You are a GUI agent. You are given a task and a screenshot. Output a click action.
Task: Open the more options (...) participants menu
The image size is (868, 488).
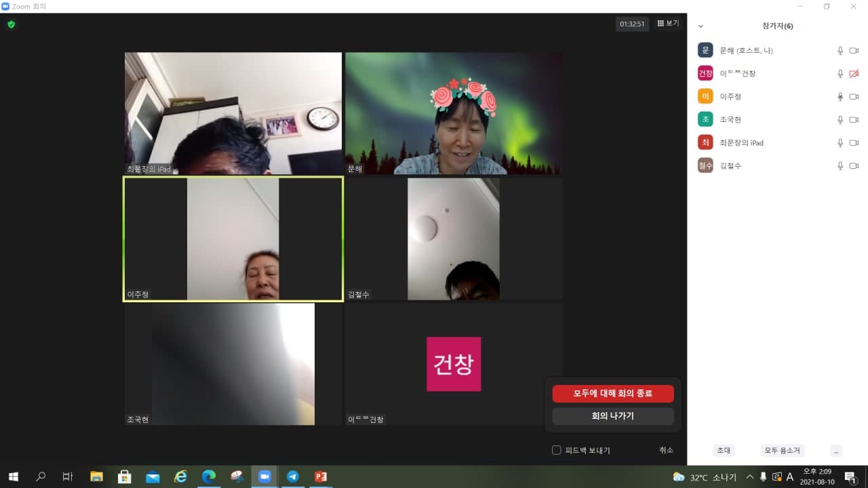[836, 450]
